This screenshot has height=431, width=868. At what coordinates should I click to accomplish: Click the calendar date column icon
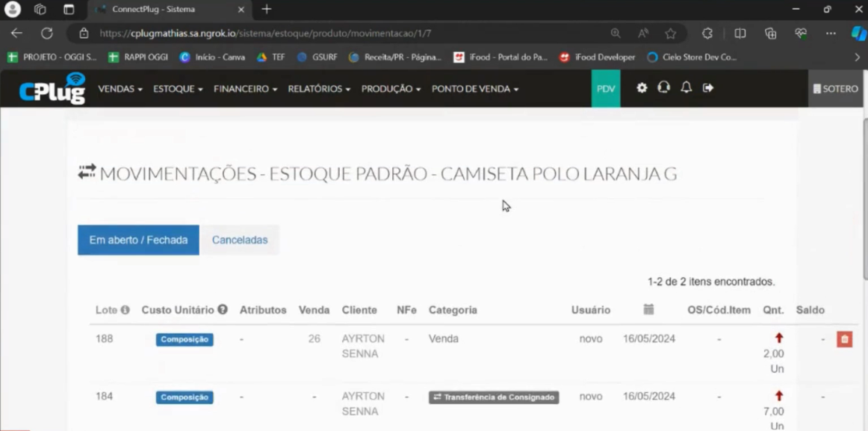(648, 309)
